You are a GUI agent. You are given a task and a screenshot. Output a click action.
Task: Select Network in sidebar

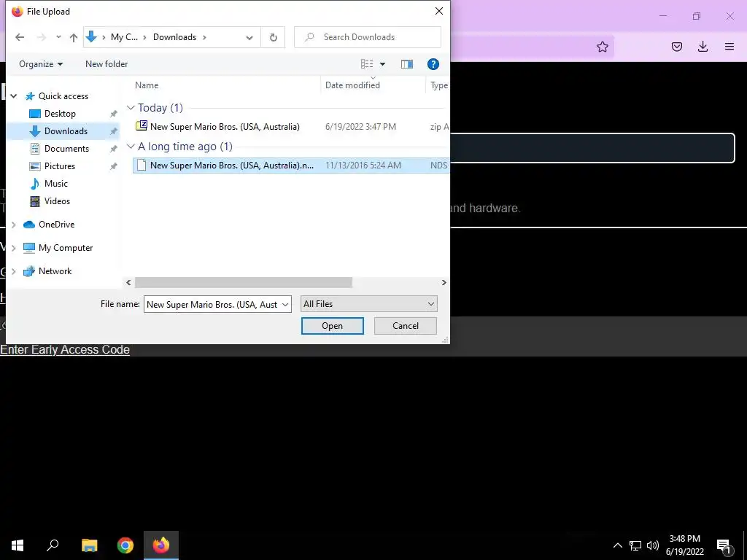[55, 271]
